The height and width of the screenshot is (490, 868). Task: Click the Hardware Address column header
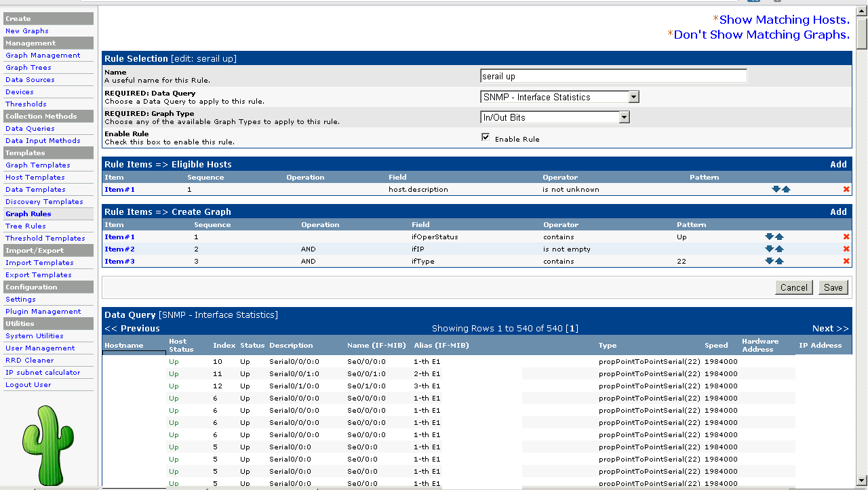tap(760, 346)
